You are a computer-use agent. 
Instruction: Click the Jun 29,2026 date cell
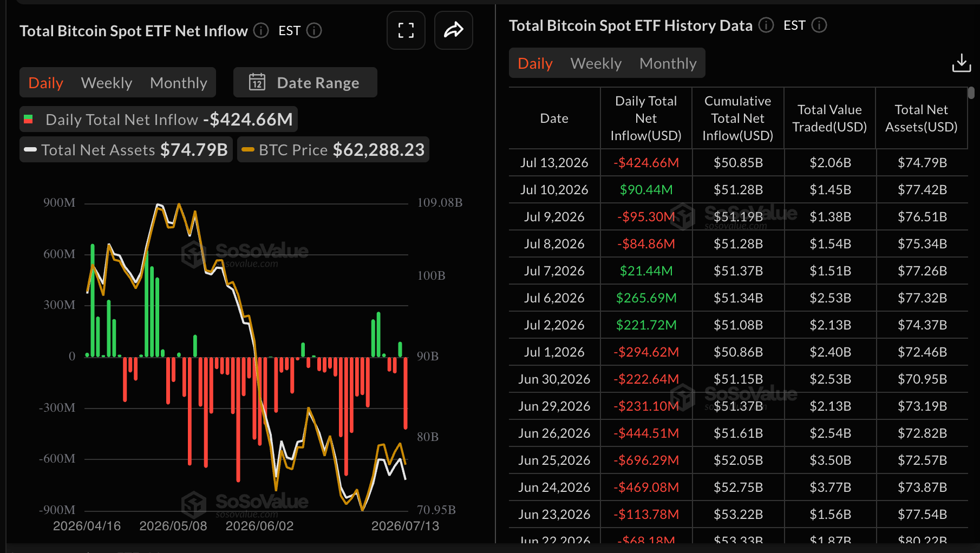point(554,406)
